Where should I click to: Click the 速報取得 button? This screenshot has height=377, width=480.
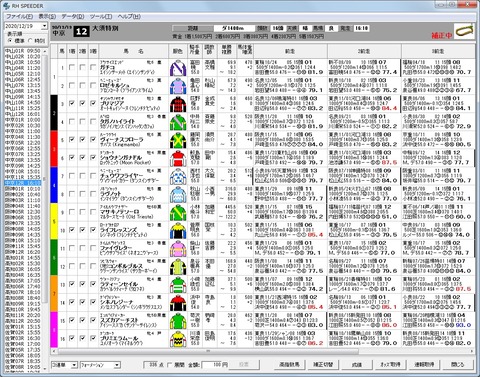pos(424,365)
